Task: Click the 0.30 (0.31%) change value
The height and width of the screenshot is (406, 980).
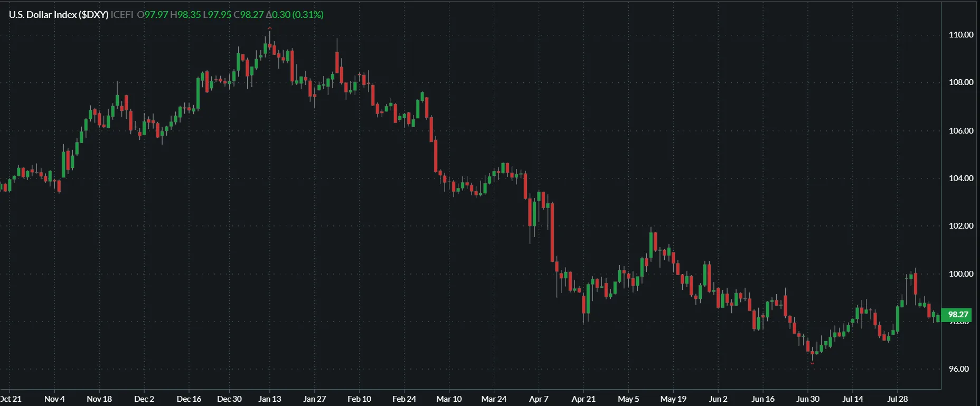Action: coord(297,15)
